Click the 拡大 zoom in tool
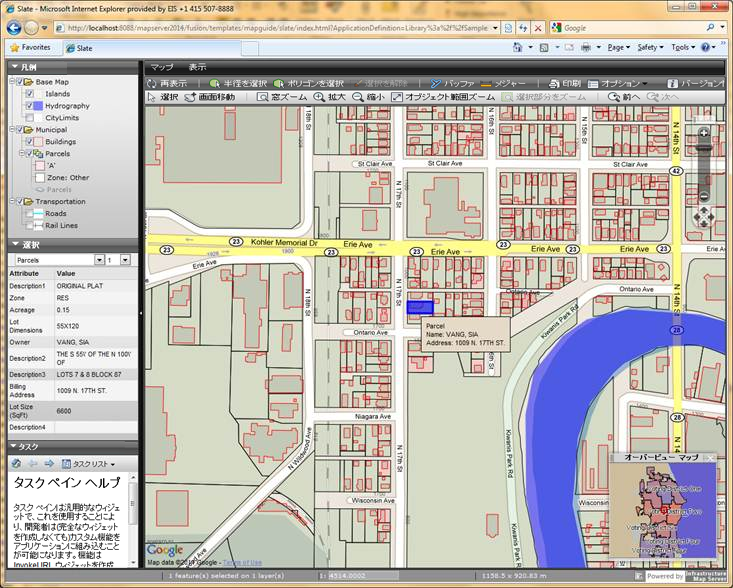The width and height of the screenshot is (733, 588). (x=330, y=97)
